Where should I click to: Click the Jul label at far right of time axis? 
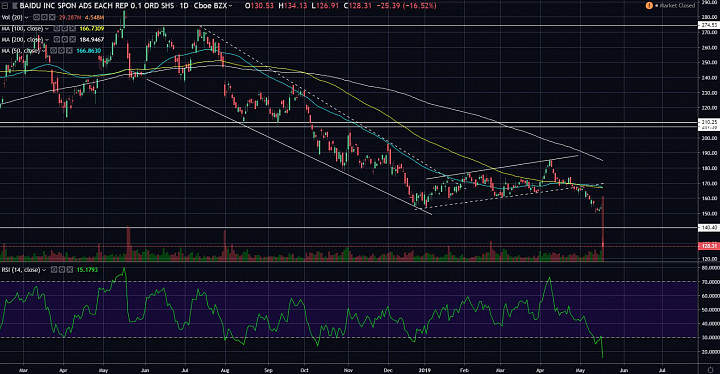(x=662, y=370)
